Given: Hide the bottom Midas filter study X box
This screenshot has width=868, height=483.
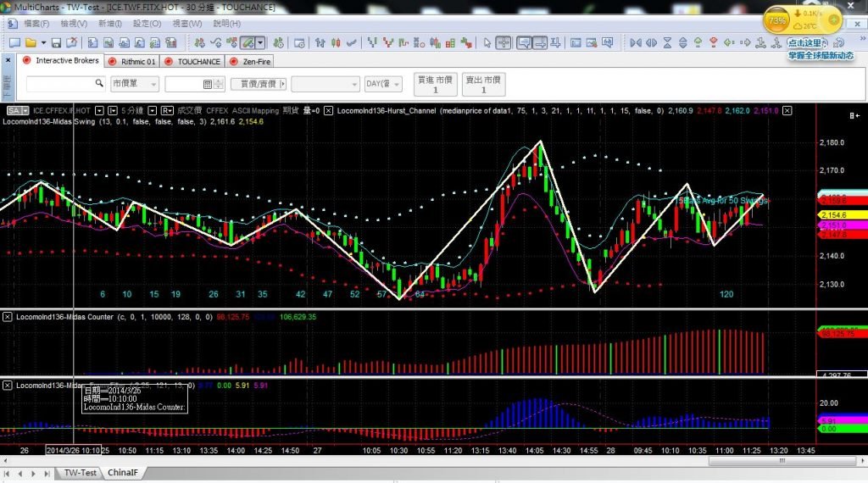Looking at the screenshot, I should click(x=7, y=385).
